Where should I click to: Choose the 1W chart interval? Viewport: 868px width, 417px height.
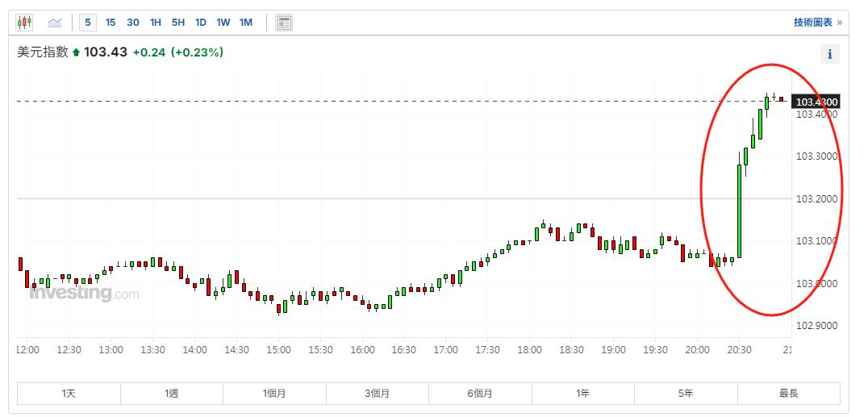[223, 23]
